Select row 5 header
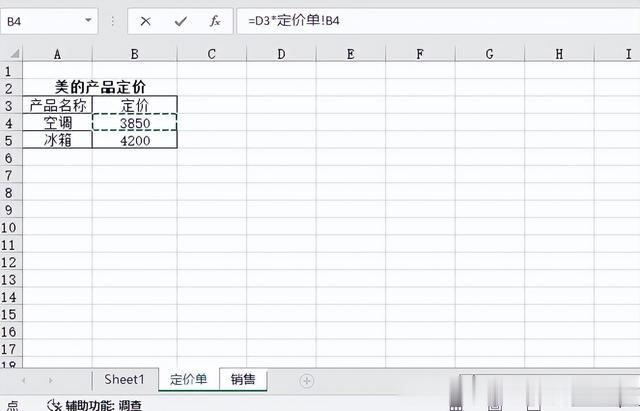The image size is (640, 411). click(x=9, y=140)
